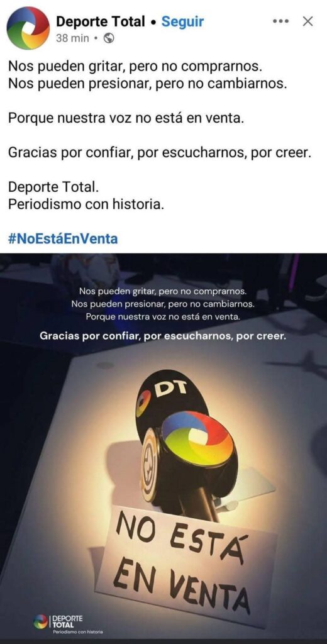The image size is (327, 644).
Task: Dismiss the post with the X icon
Action: pos(308,21)
